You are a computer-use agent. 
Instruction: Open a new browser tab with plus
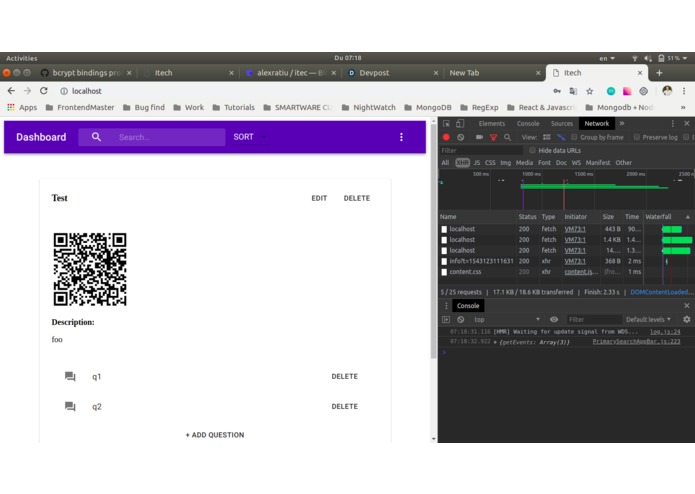[660, 73]
